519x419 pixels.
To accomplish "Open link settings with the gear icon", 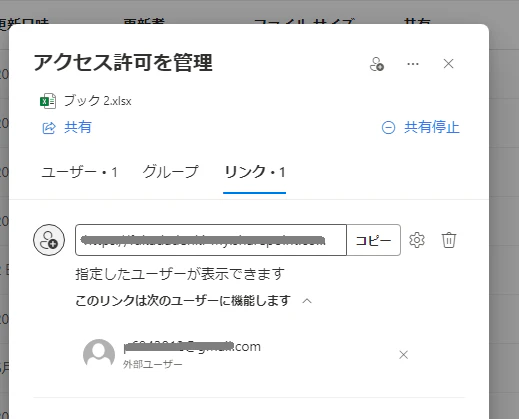I will click(x=417, y=240).
